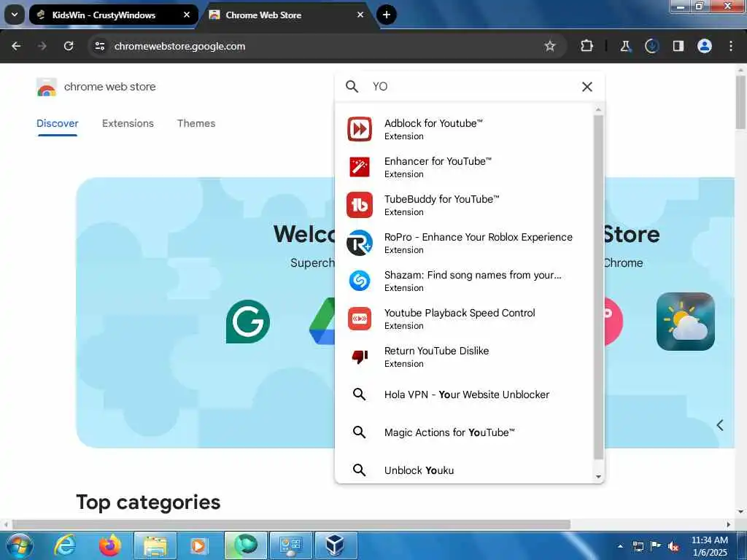Click the Youtube Playback Speed Control icon
This screenshot has width=747, height=560.
coord(359,319)
